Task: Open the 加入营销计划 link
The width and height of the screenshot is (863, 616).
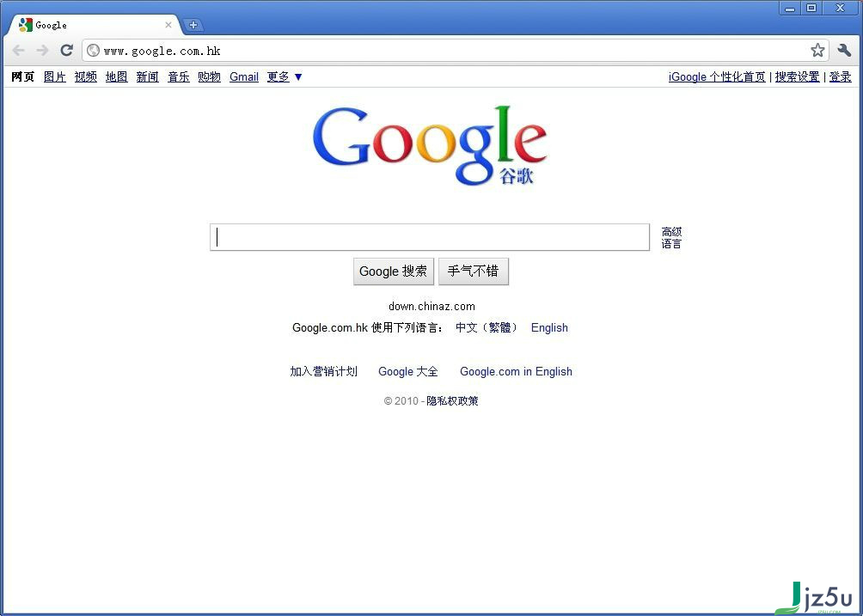Action: tap(323, 372)
